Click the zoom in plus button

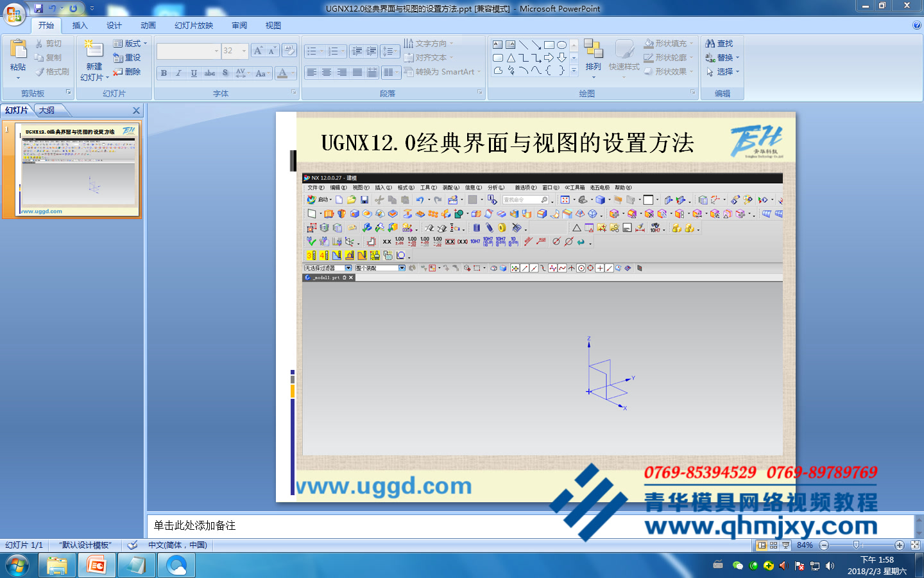coord(900,545)
